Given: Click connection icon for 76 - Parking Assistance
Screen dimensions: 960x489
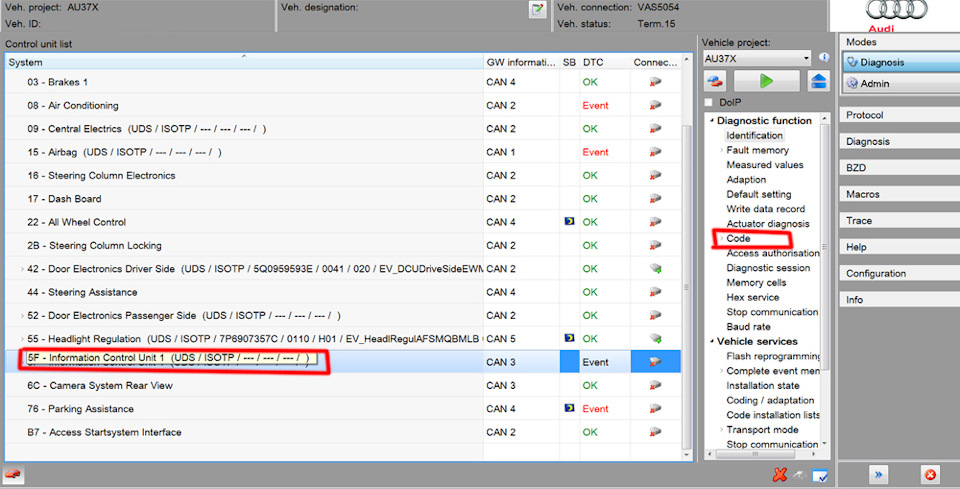Looking at the screenshot, I should [x=655, y=409].
